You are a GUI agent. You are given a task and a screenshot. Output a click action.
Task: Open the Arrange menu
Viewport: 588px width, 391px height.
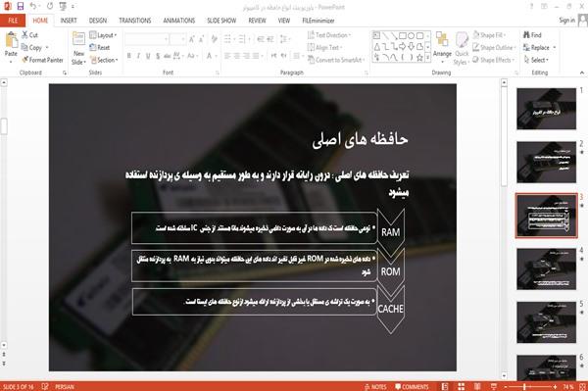[442, 47]
